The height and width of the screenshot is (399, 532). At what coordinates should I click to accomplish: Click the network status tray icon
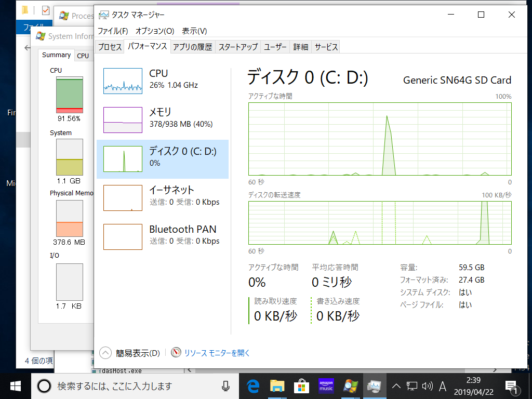412,386
